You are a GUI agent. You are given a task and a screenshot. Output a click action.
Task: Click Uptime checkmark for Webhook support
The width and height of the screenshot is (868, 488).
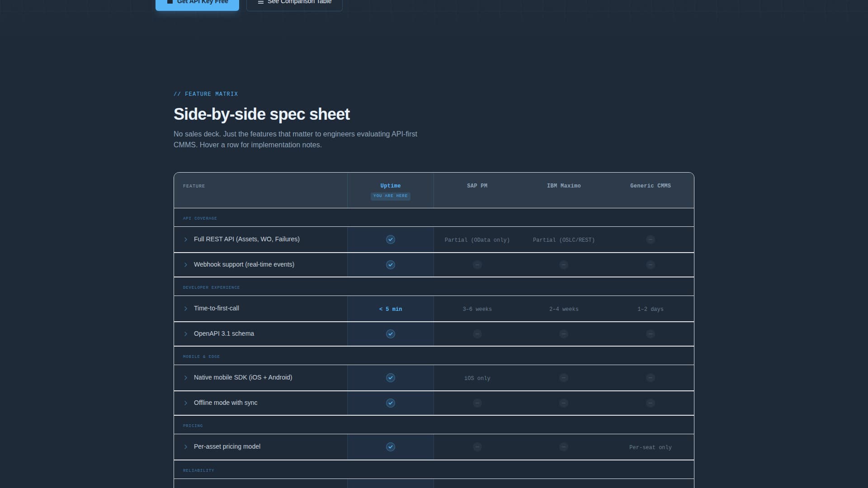coord(391,265)
